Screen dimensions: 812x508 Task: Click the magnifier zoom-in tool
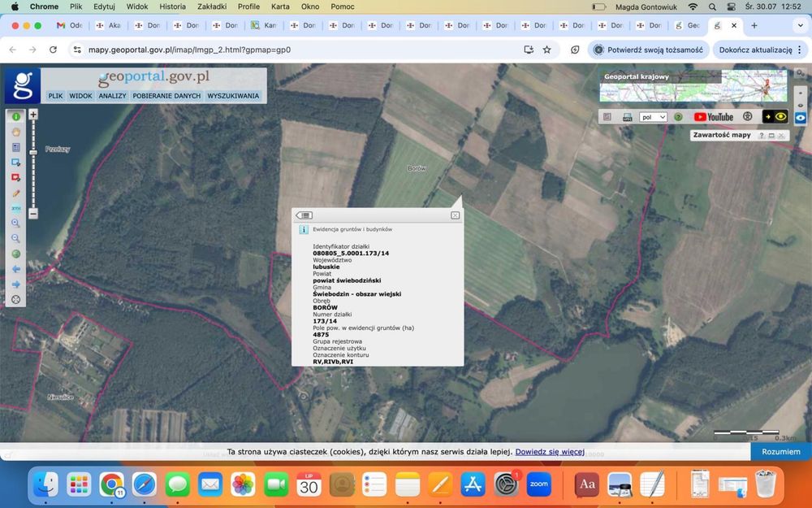(x=15, y=223)
